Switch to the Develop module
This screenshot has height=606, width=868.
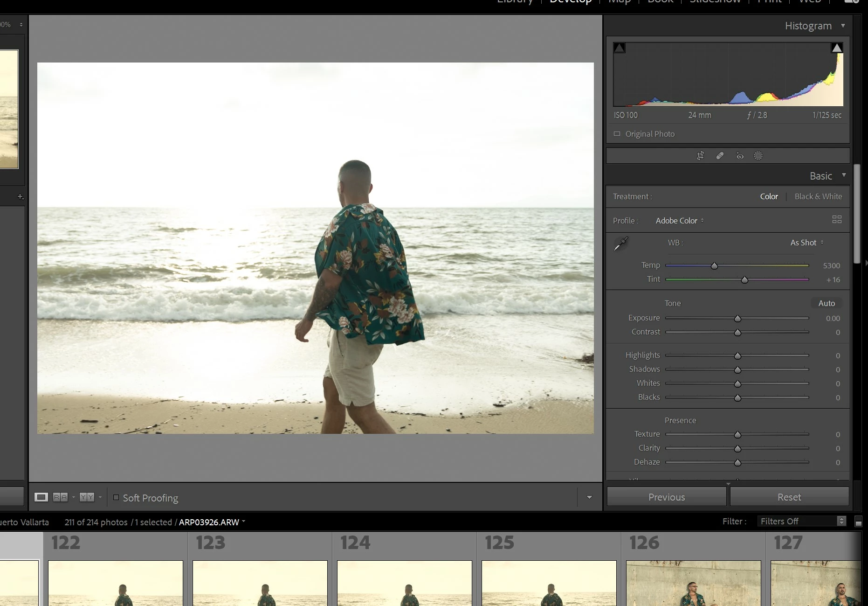coord(571,1)
